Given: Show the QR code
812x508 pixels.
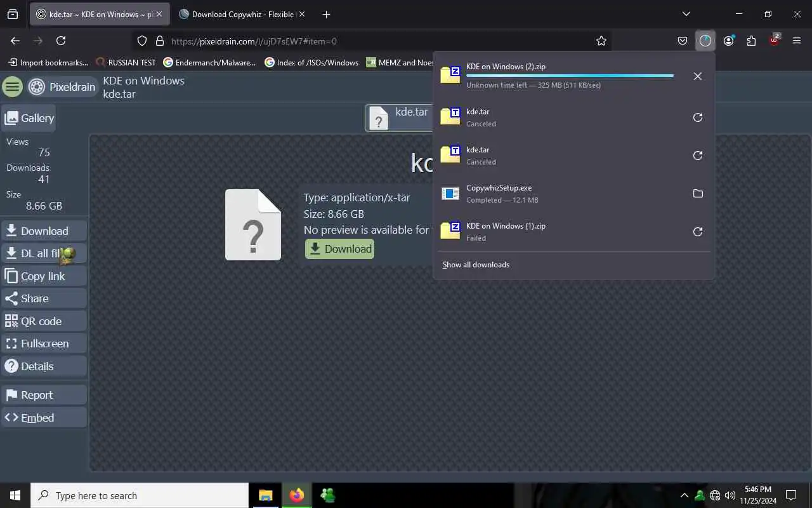Looking at the screenshot, I should coord(44,321).
